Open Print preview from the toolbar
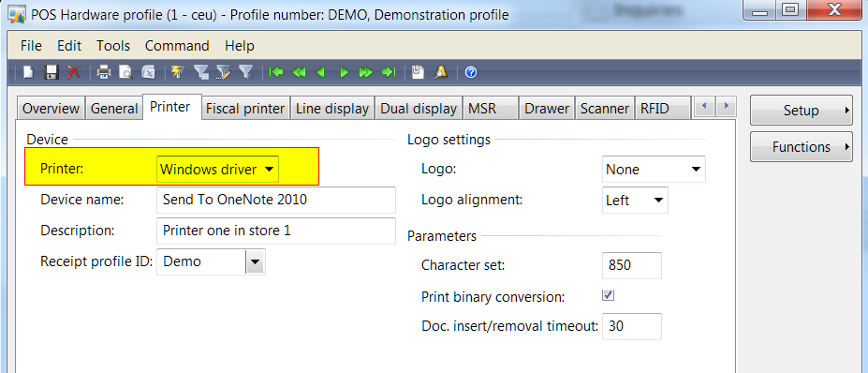The height and width of the screenshot is (373, 868). tap(126, 72)
